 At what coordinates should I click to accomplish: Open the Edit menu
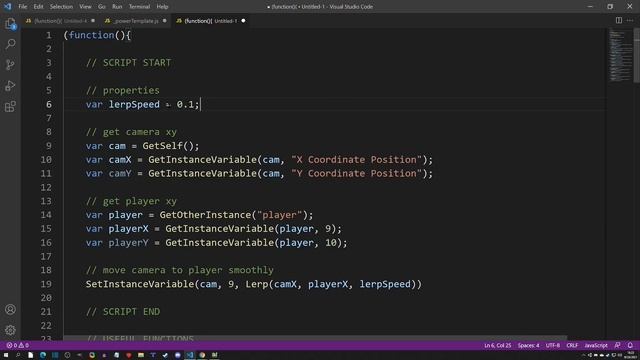pos(38,7)
